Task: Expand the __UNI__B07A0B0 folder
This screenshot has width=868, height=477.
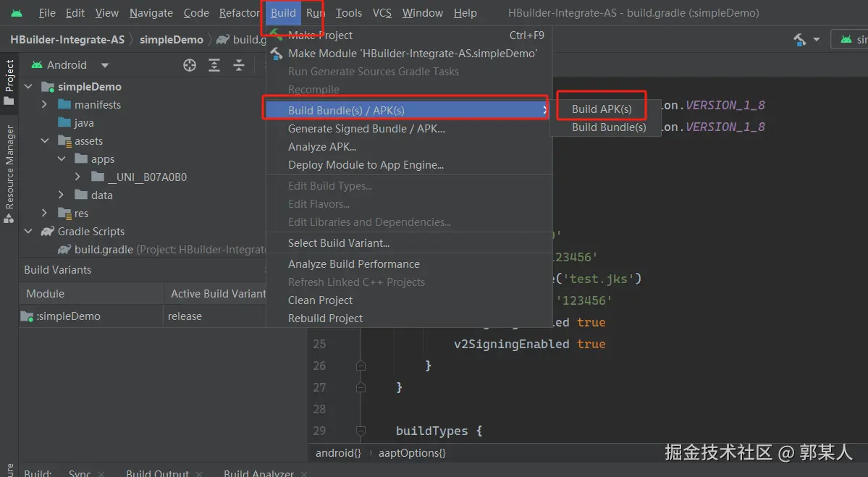Action: pos(77,177)
